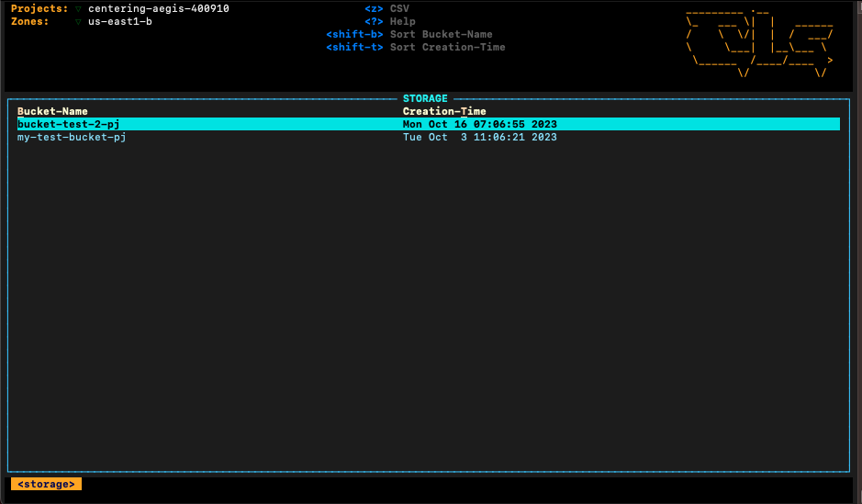This screenshot has height=504, width=862.
Task: Expand the Zones dropdown triangle
Action: point(78,22)
